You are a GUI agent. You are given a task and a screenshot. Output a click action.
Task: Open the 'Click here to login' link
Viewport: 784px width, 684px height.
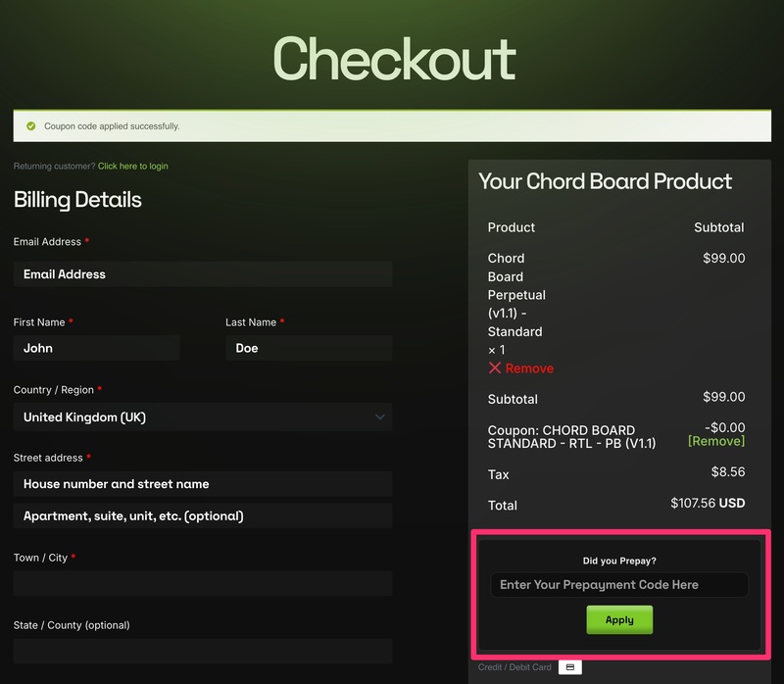(132, 167)
